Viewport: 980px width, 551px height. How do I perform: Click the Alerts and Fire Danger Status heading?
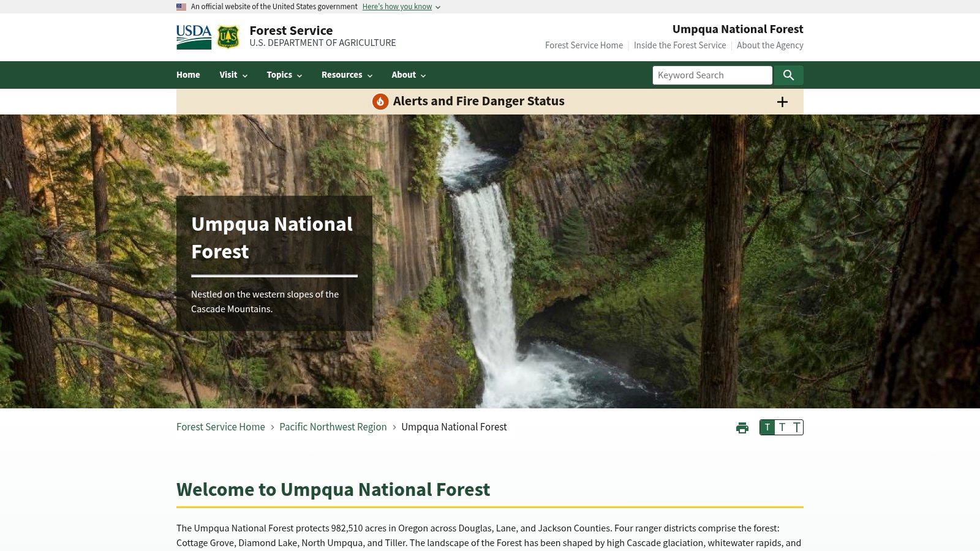coord(479,101)
